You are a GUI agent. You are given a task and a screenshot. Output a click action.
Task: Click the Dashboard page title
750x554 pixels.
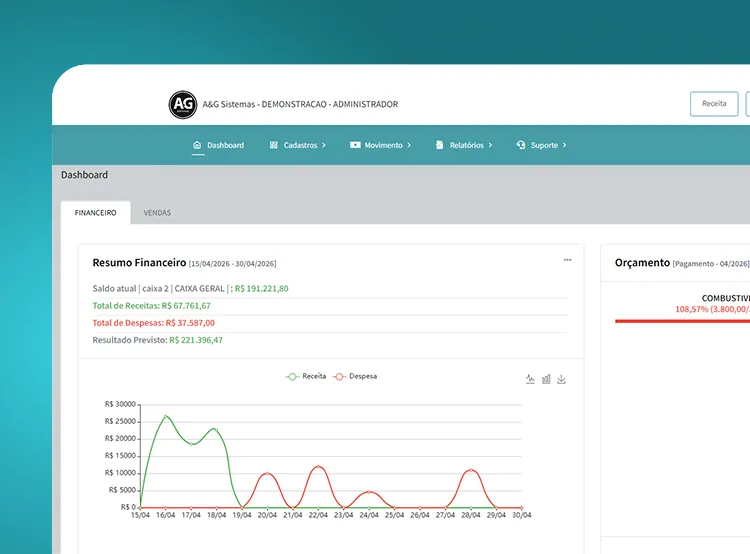[x=84, y=175]
